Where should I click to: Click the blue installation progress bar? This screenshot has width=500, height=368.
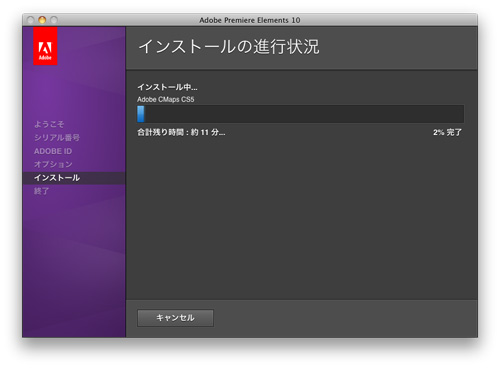[300, 114]
